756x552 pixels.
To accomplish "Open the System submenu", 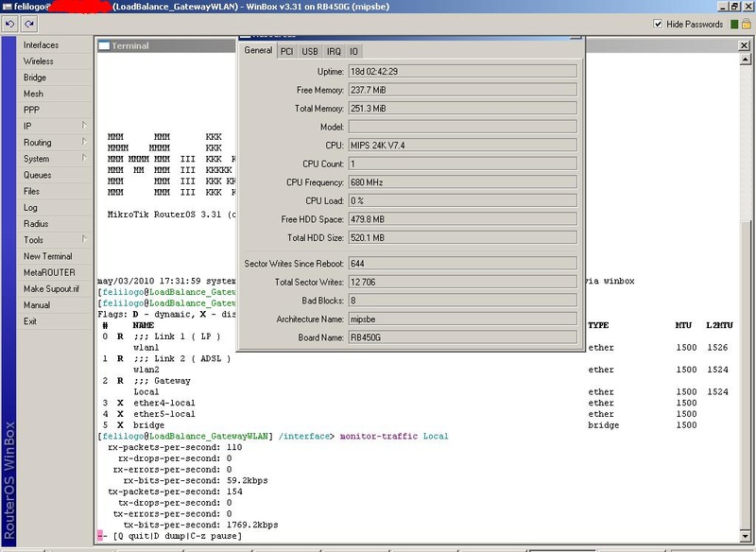I will click(84, 159).
